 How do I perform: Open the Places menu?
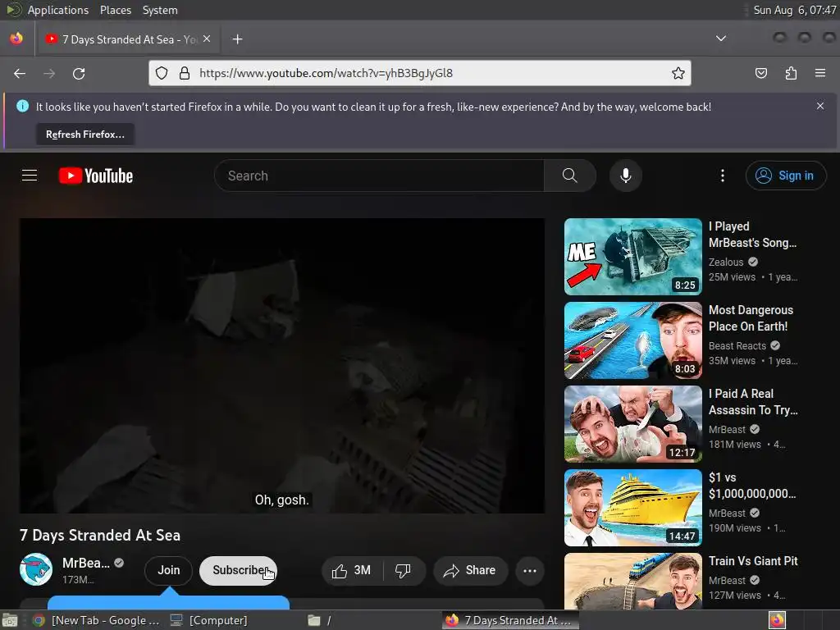[115, 10]
